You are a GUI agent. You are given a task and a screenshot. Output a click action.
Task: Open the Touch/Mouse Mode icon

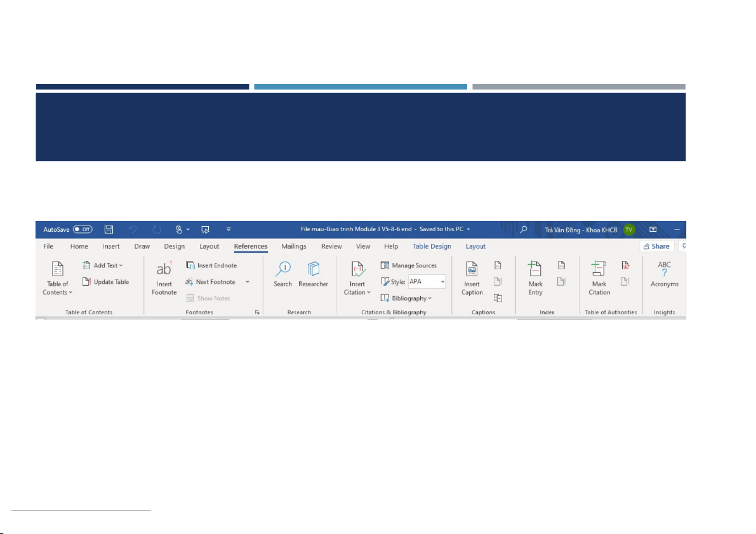click(179, 230)
